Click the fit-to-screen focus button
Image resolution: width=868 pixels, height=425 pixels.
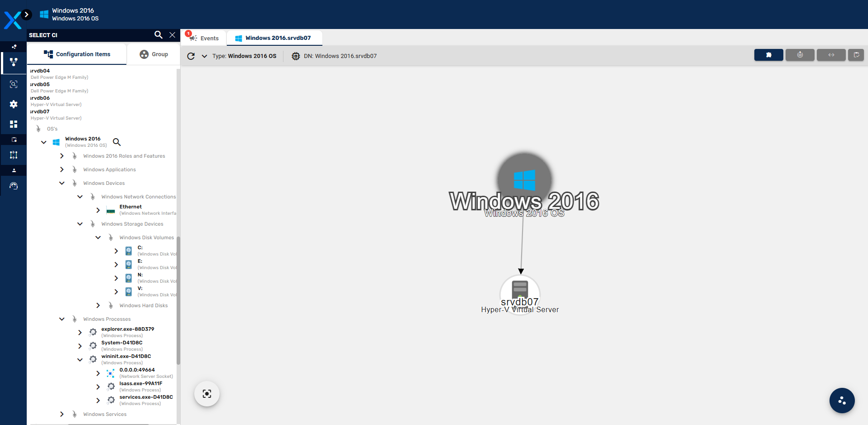[x=207, y=394]
